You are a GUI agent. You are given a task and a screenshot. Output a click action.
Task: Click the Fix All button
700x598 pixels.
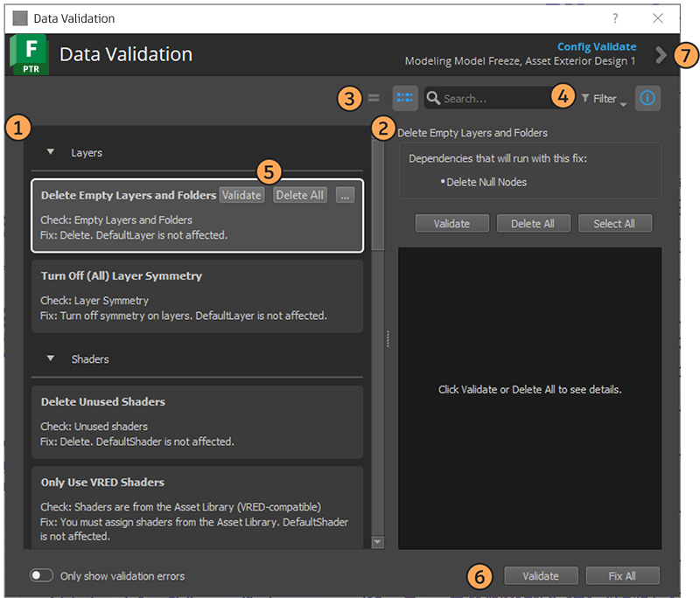pos(622,575)
